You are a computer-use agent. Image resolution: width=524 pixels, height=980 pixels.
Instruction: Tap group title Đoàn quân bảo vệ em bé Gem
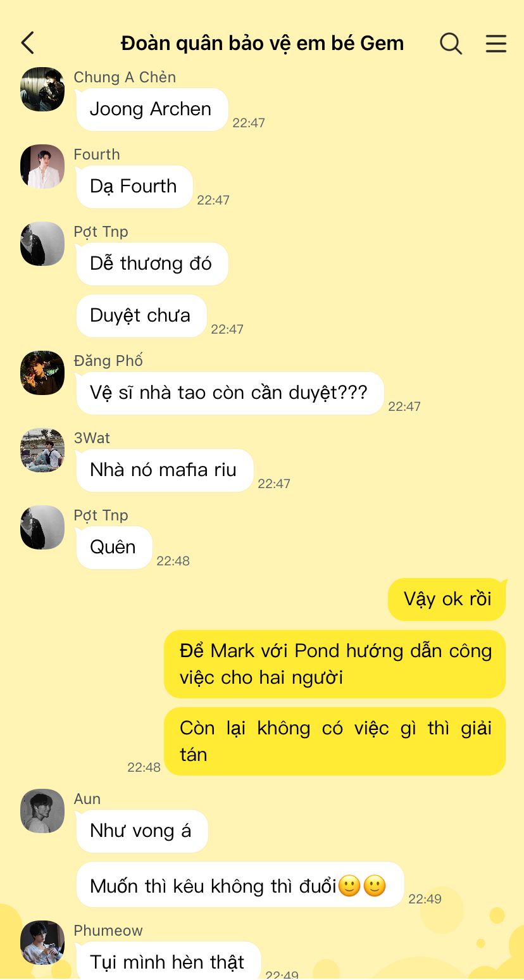click(x=262, y=43)
